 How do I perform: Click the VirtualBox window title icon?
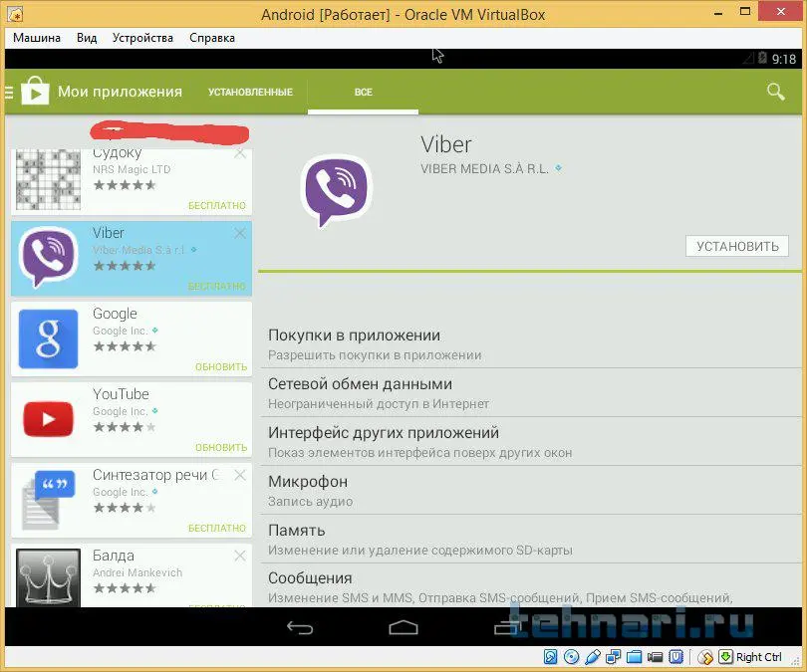[15, 14]
